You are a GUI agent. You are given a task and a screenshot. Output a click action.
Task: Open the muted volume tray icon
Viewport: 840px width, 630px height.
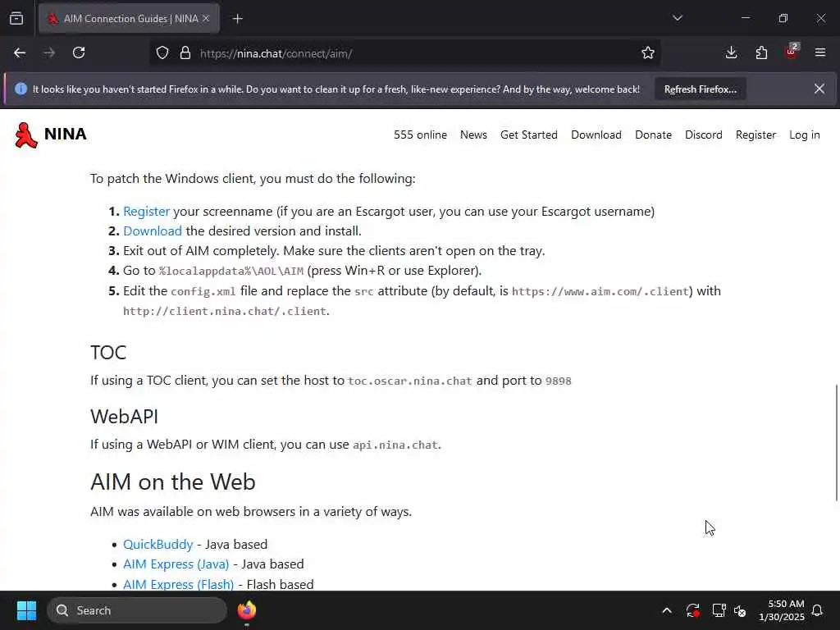click(x=740, y=610)
